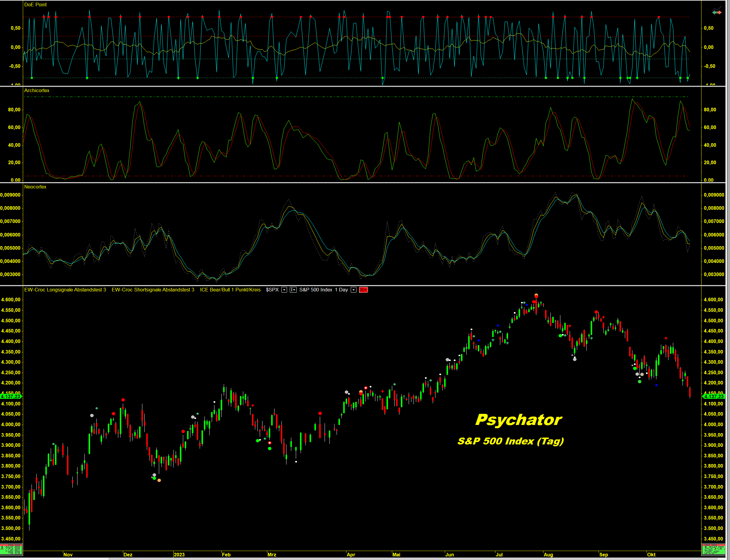Select the EW-Croc Shortsignale Abstandstest 3 label

point(153,290)
